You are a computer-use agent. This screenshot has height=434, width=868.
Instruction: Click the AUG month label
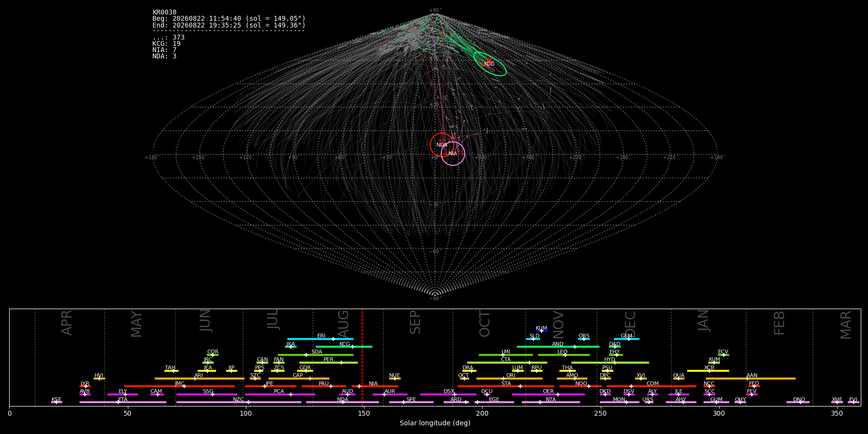click(x=343, y=324)
